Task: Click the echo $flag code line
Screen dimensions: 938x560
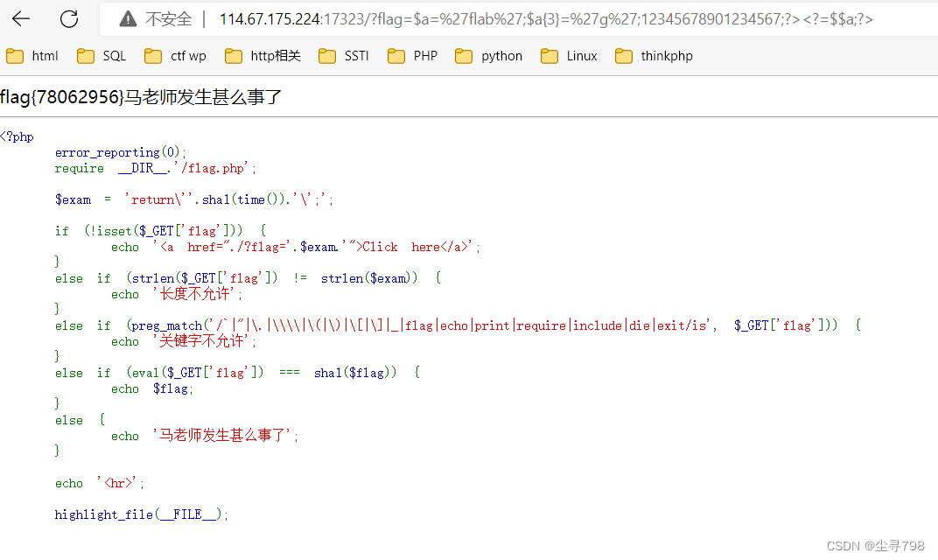Action: click(x=152, y=388)
